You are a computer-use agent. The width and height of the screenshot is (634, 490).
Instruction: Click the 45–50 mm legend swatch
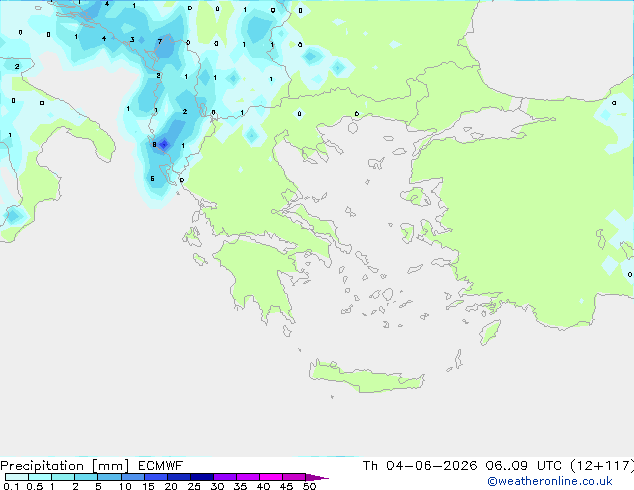tap(294, 477)
